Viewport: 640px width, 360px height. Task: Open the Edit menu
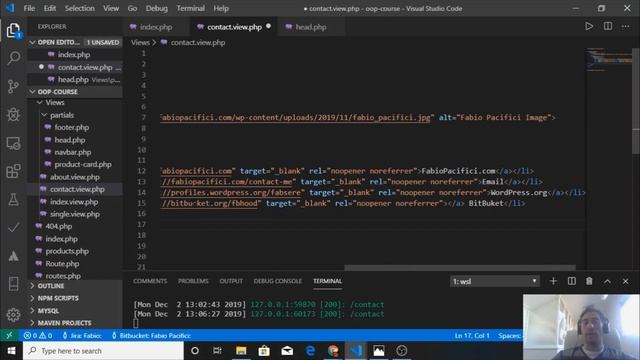(x=50, y=8)
